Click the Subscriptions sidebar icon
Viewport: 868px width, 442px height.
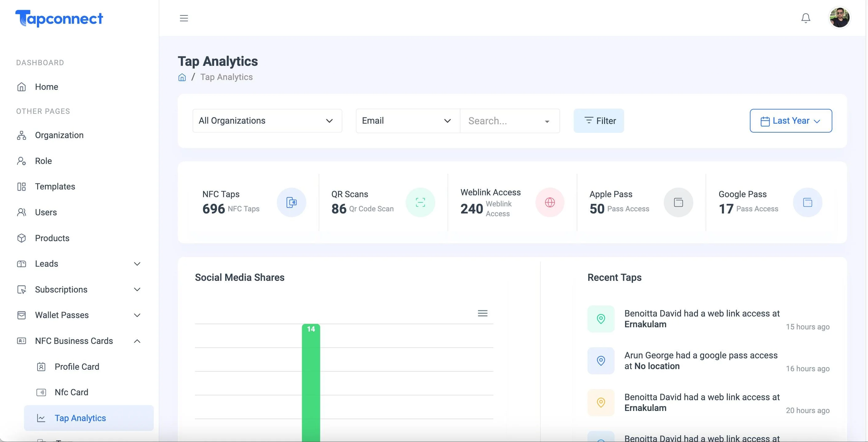(x=22, y=290)
